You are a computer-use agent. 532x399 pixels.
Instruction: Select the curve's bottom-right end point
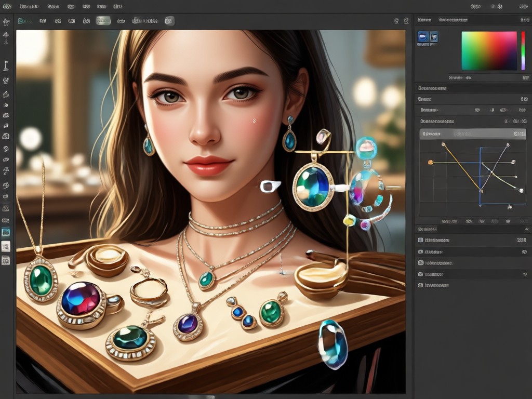pos(521,191)
